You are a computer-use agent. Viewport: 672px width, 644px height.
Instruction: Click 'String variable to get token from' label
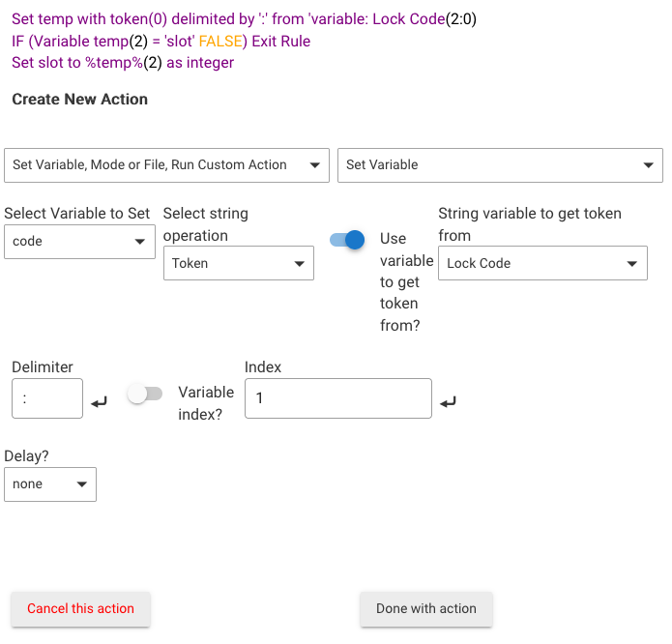(x=530, y=224)
